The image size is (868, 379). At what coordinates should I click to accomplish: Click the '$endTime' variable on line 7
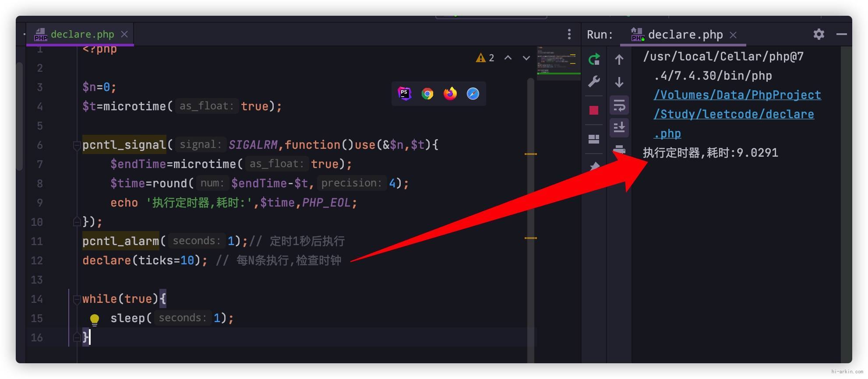(138, 164)
